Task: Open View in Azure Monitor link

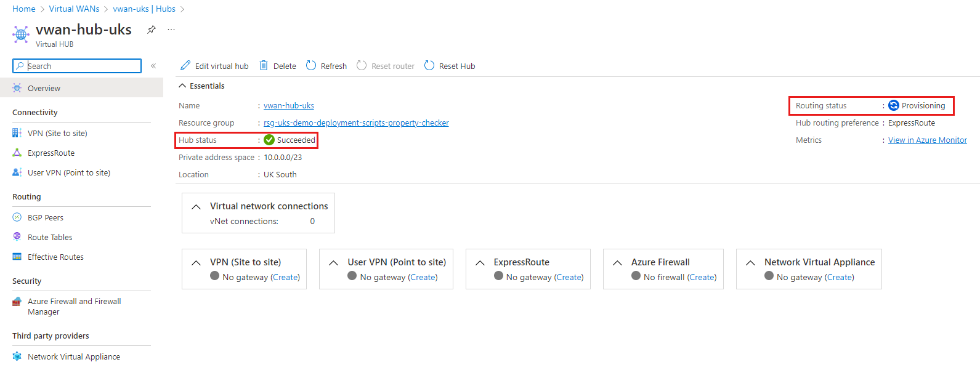Action: coord(928,140)
